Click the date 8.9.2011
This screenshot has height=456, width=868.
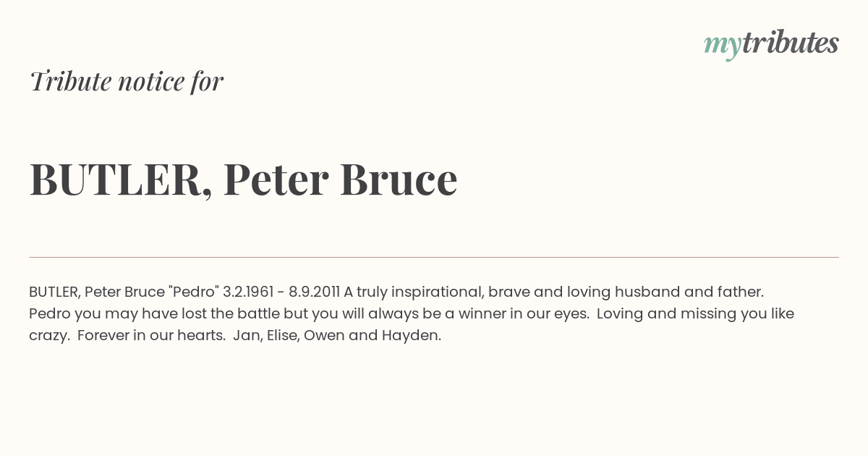point(314,292)
